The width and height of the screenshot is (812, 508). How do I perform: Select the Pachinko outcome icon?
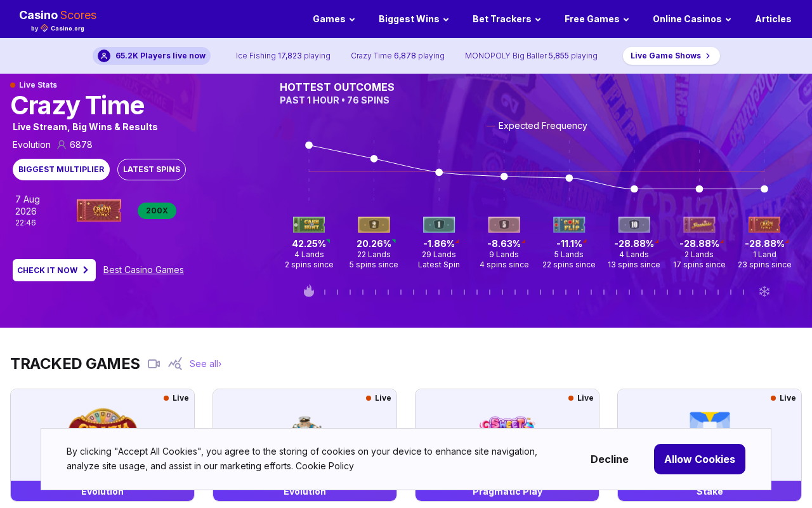click(x=699, y=225)
